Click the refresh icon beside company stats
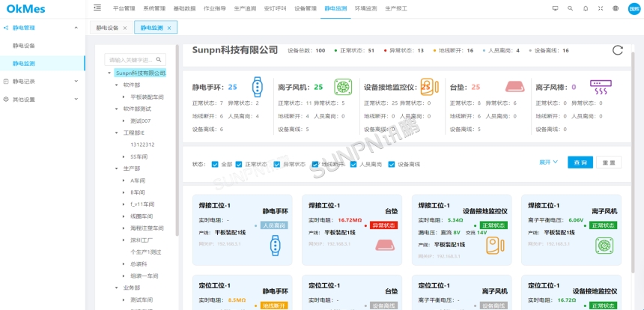 618,50
